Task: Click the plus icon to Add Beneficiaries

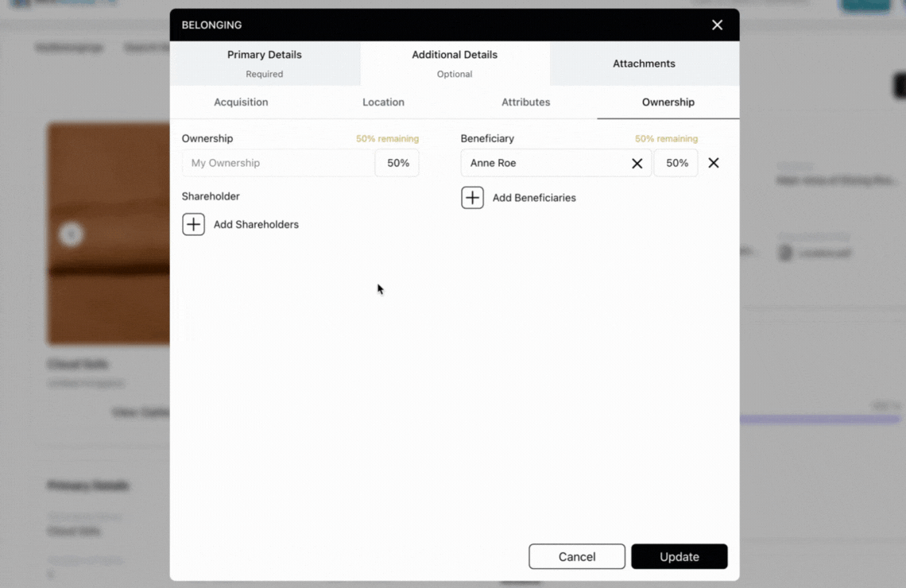Action: coord(473,197)
